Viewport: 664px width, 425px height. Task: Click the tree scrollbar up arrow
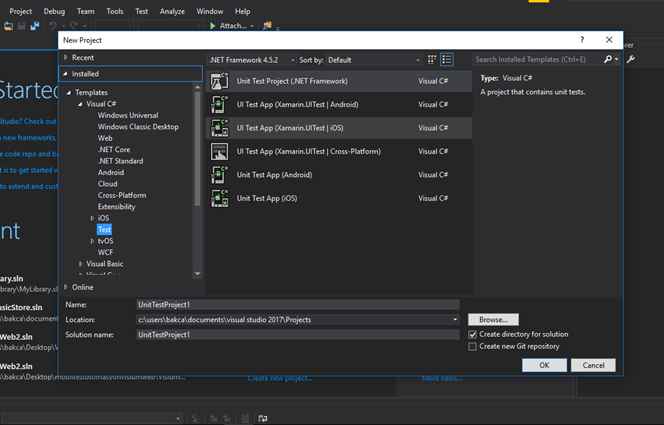click(x=197, y=87)
